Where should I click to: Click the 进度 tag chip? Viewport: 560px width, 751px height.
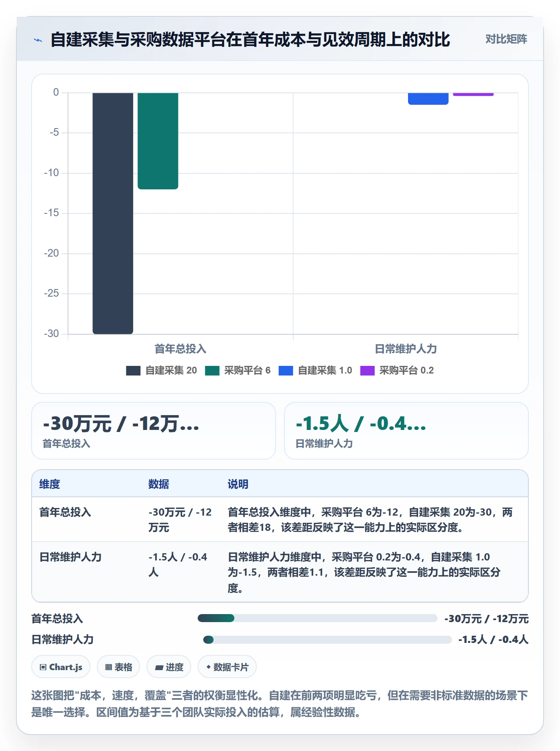[x=169, y=667]
